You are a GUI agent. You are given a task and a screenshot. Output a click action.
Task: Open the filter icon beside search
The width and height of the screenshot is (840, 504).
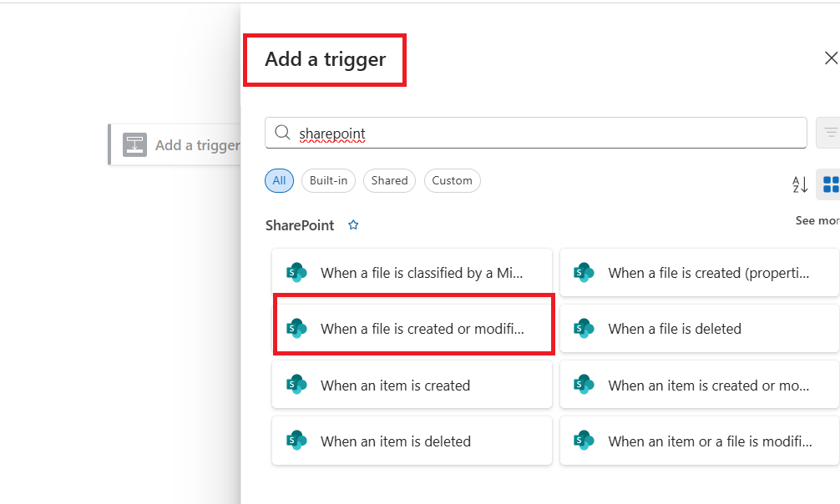829,133
